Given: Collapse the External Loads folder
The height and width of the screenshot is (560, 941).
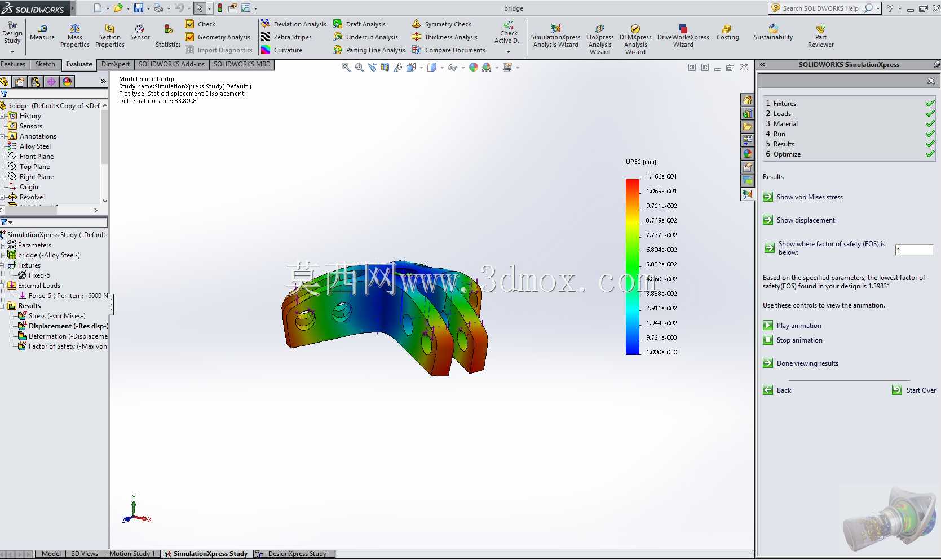Looking at the screenshot, I should pyautogui.click(x=3, y=286).
